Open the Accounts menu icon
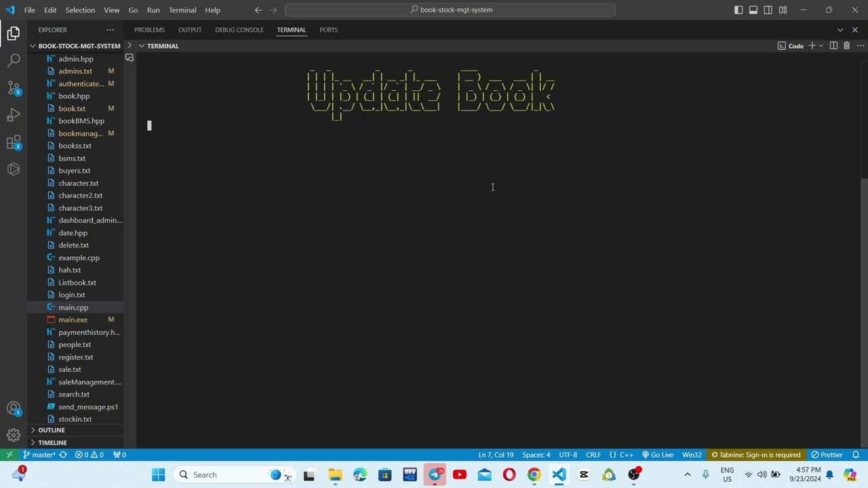Image resolution: width=868 pixels, height=488 pixels. [x=14, y=409]
